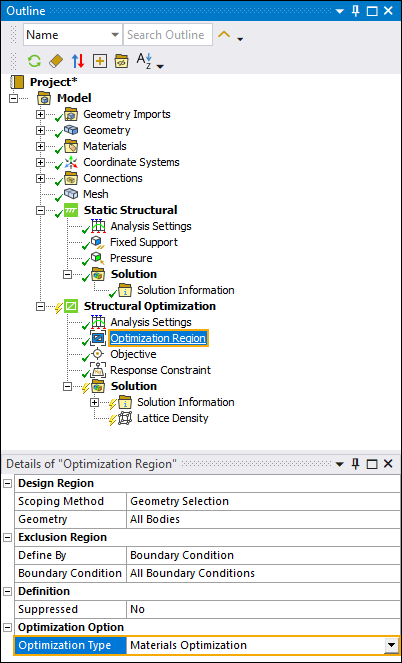Click the Expand All plus icon

coord(100,61)
